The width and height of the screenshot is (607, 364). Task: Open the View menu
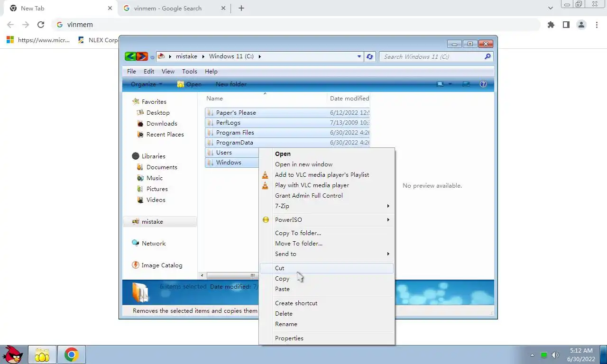click(168, 71)
